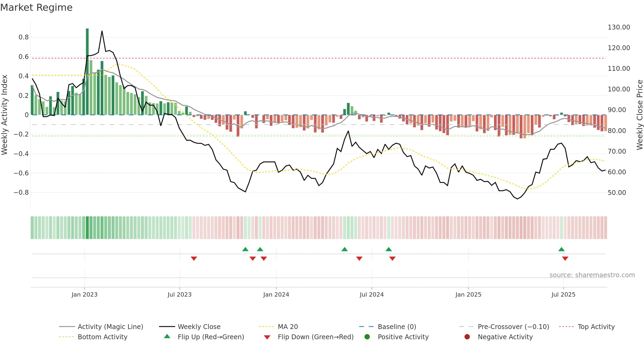Click the red Flip Down triangle in legend

pyautogui.click(x=267, y=337)
